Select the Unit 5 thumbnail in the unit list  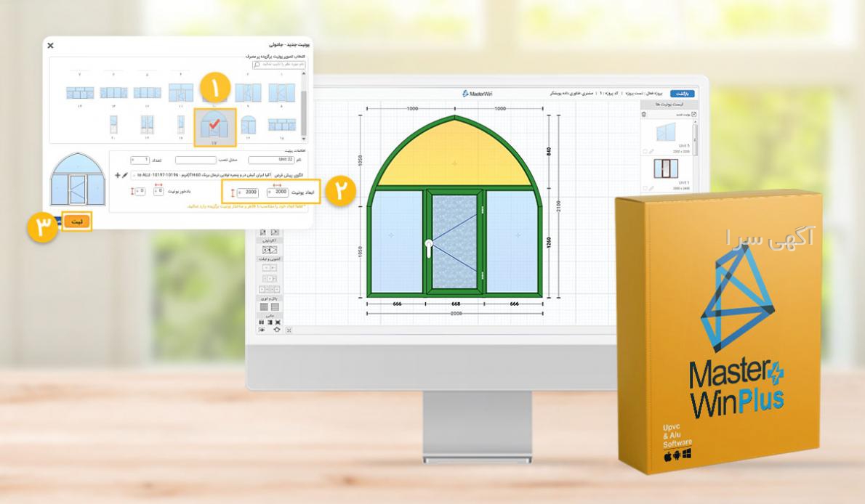pos(666,131)
